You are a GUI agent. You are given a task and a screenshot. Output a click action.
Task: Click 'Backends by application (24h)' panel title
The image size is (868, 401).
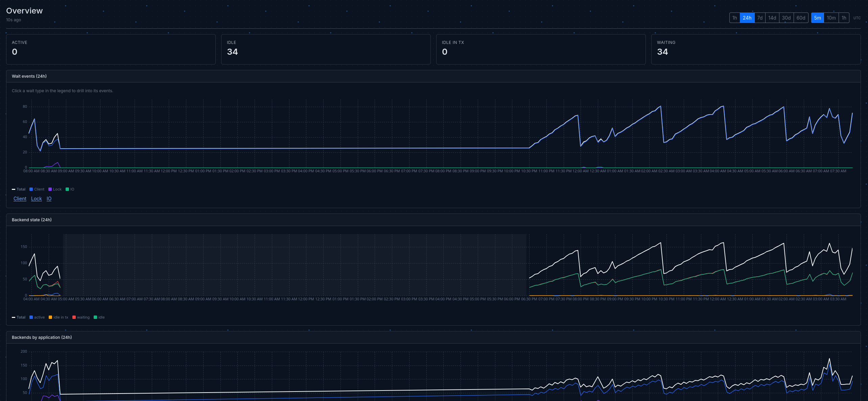(x=42, y=337)
